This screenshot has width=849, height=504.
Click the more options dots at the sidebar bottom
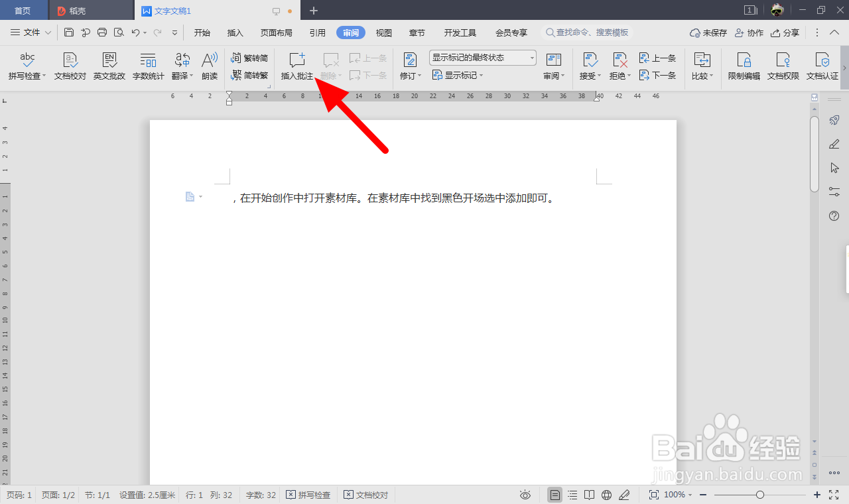coord(834,473)
